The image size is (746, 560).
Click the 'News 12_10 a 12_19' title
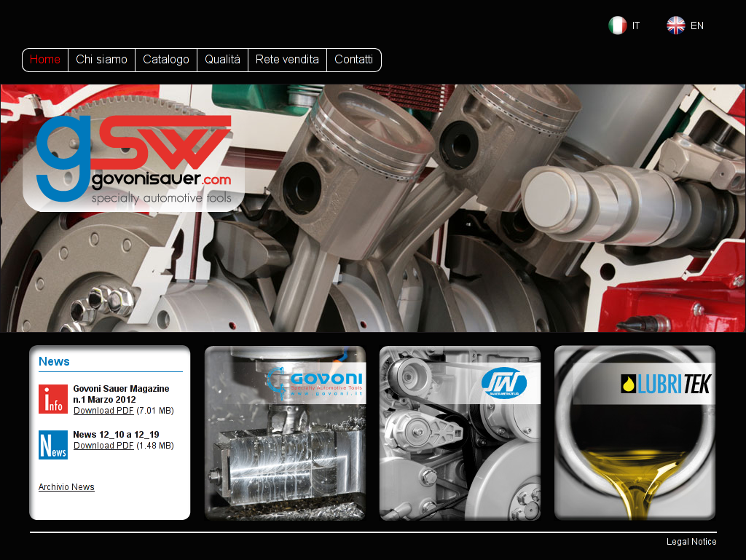click(116, 435)
